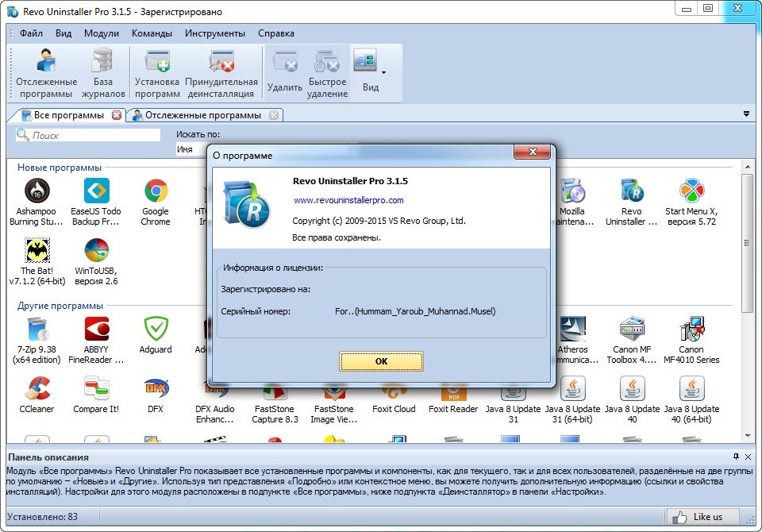Select The Bat! v7.1.2 icon
Image resolution: width=762 pixels, height=532 pixels.
(37, 250)
